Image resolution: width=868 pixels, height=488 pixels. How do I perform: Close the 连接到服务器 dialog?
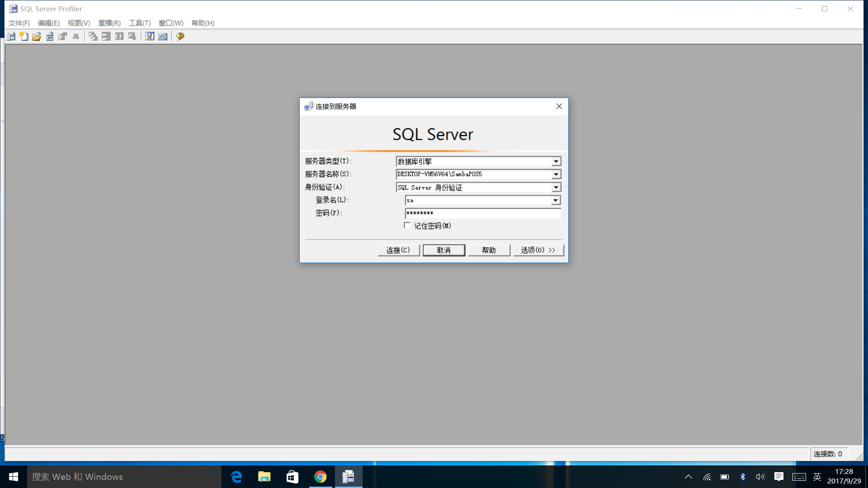559,106
